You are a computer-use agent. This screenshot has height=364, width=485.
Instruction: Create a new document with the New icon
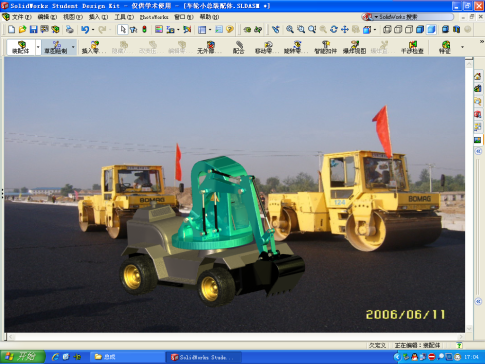pos(12,30)
